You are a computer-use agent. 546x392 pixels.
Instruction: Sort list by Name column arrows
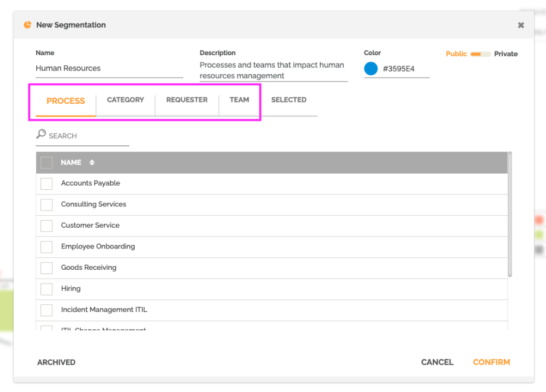tap(92, 162)
